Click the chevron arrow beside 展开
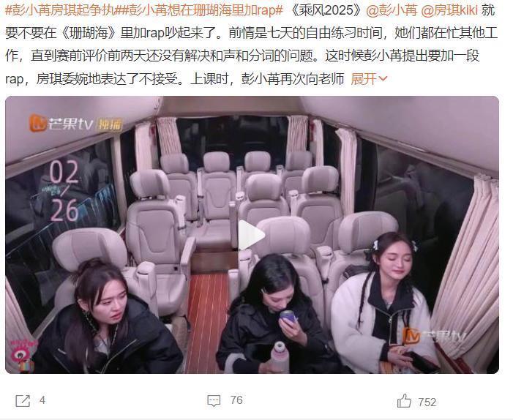The image size is (513, 420). [383, 79]
